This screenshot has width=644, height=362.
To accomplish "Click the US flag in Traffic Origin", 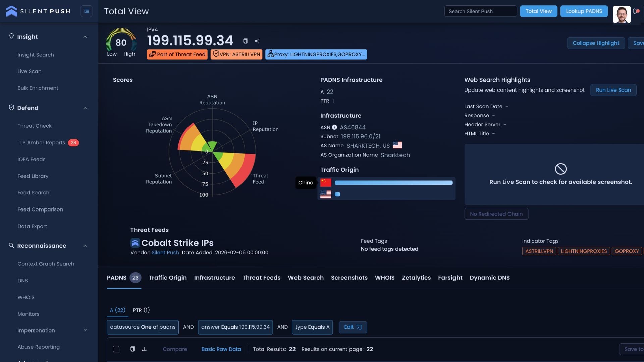I will pyautogui.click(x=326, y=194).
